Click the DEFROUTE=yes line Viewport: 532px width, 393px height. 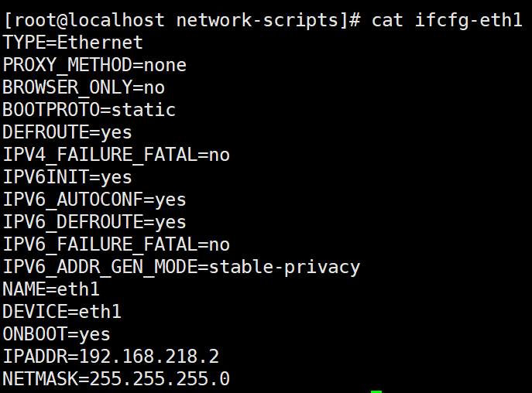(x=67, y=132)
